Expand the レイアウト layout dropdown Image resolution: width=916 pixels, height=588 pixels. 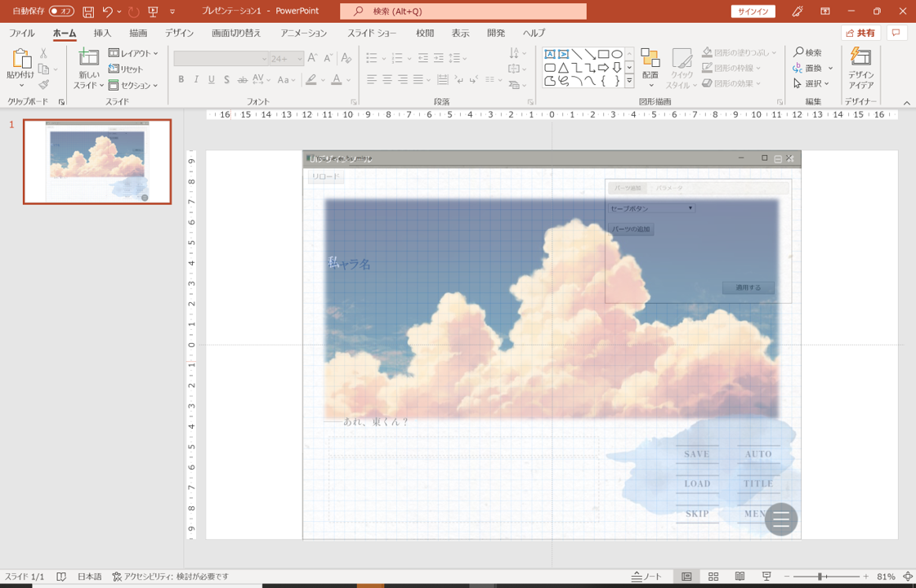(134, 53)
